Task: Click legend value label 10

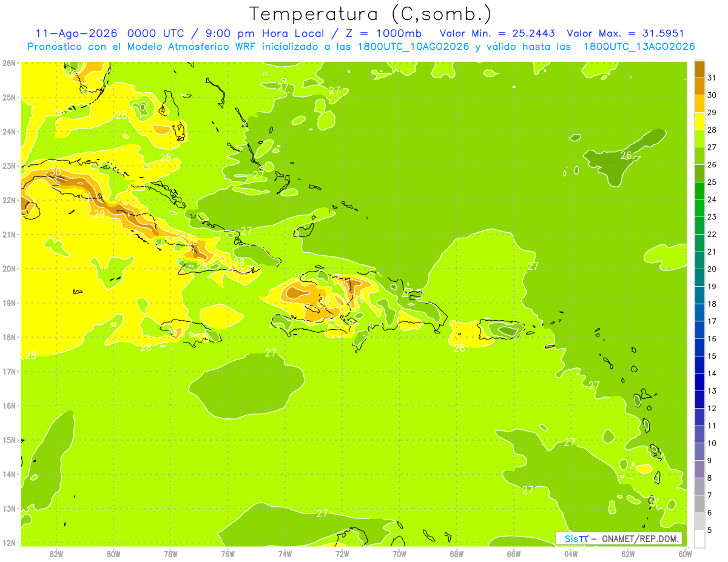Action: click(x=712, y=443)
